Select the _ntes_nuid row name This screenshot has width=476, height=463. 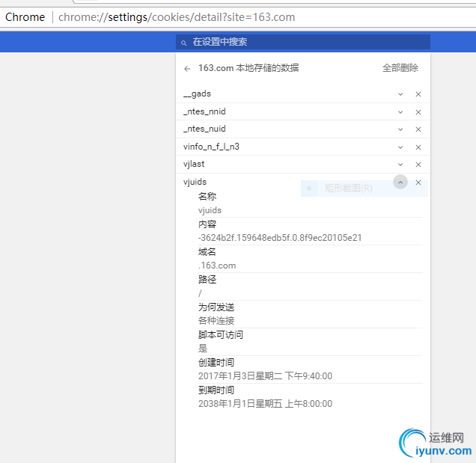204,129
